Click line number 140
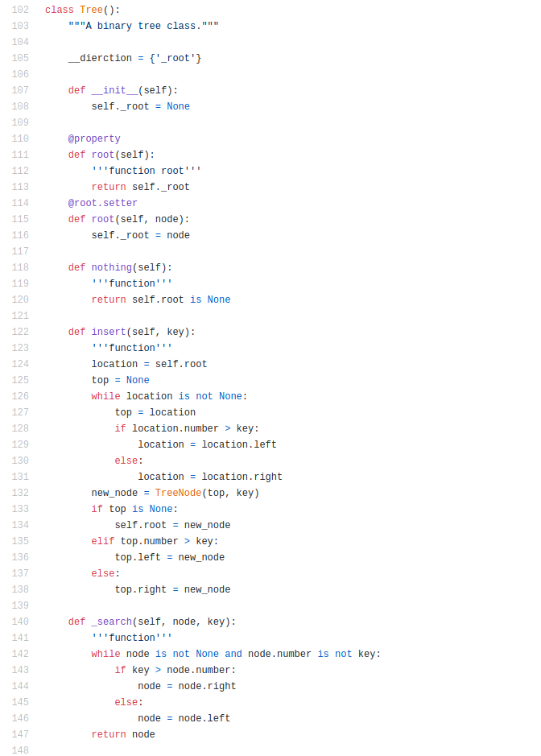This screenshot has width=541, height=756. click(20, 622)
